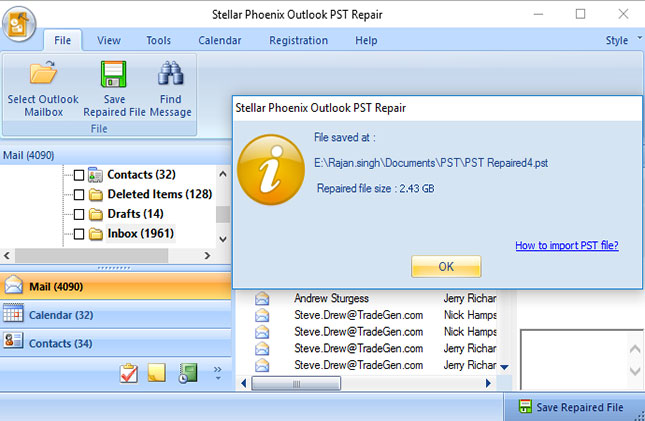Check the Deleted Items (128) checkbox
The height and width of the screenshot is (421, 645).
[x=79, y=195]
